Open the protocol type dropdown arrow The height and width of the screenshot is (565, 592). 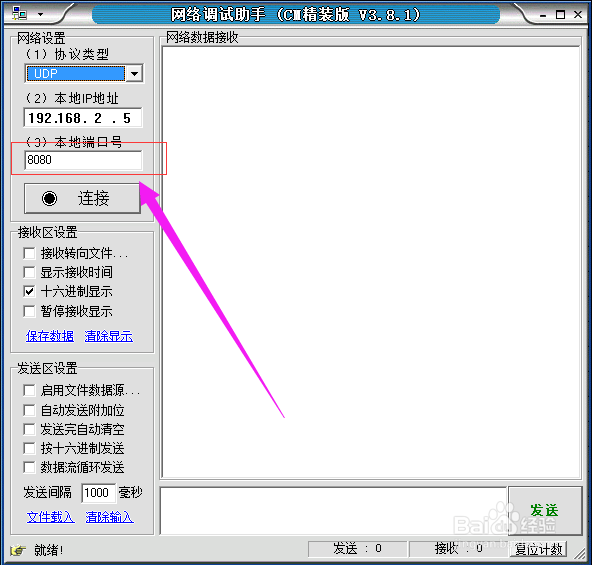click(x=135, y=73)
